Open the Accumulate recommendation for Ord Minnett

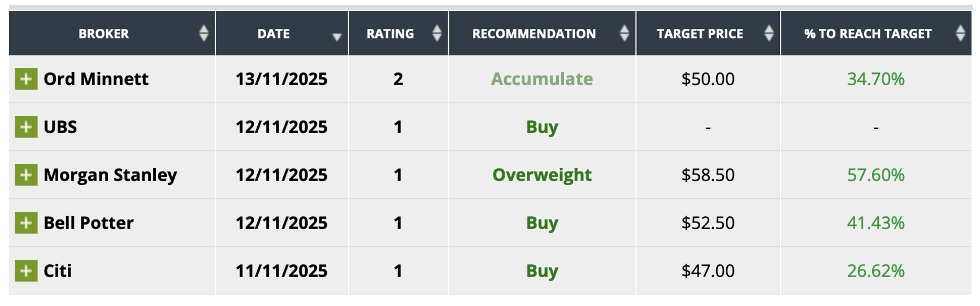[541, 79]
